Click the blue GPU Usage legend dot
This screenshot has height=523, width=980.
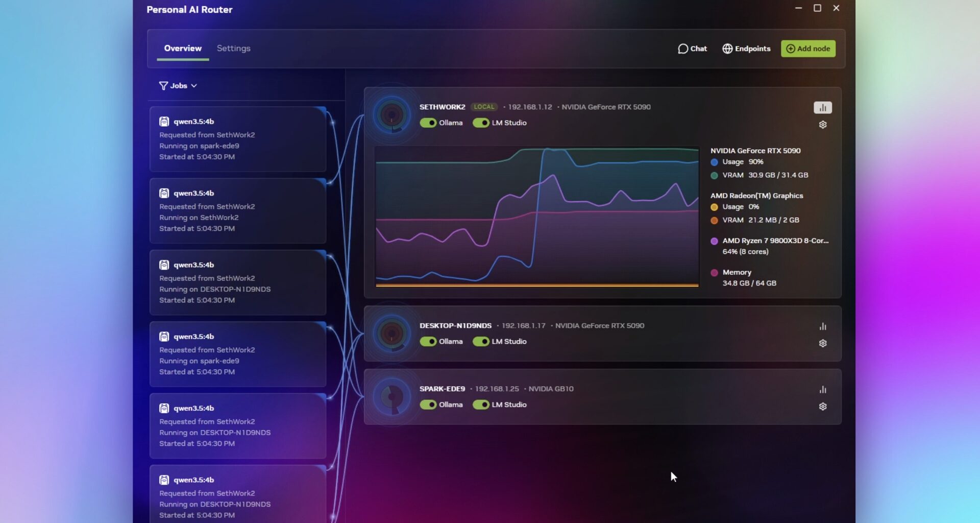pos(714,162)
